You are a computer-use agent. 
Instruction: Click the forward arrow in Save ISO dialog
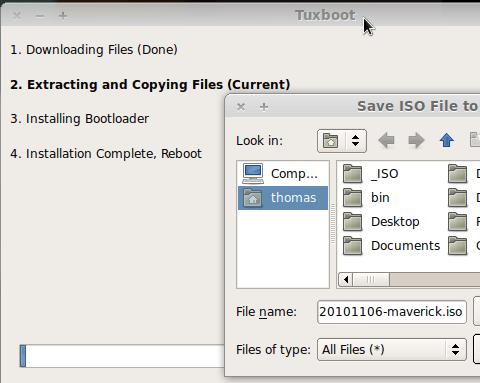416,141
